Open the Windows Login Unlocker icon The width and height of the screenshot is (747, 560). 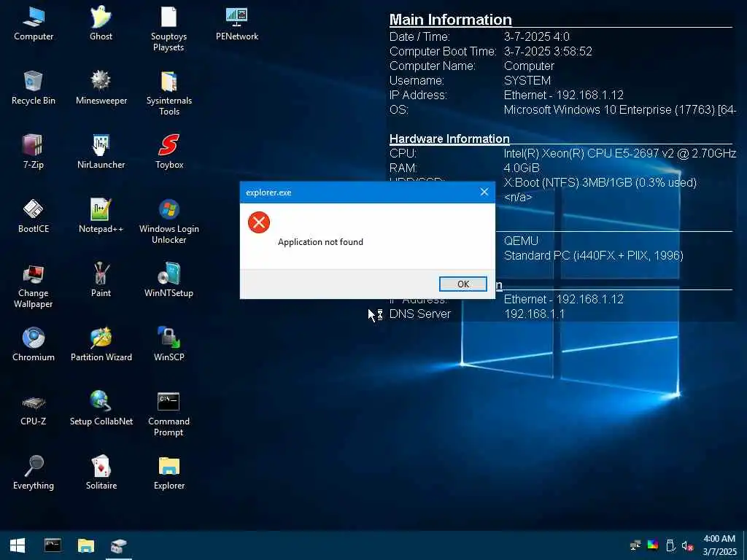tap(169, 222)
